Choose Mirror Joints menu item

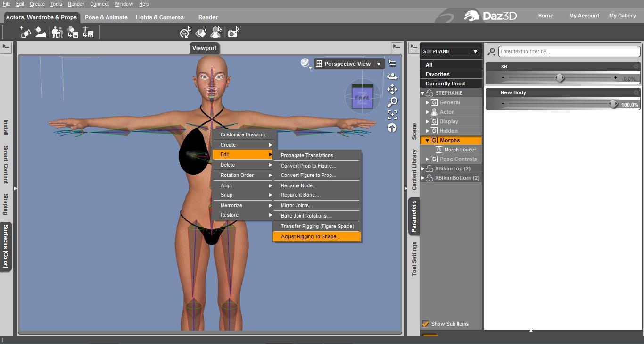317,205
